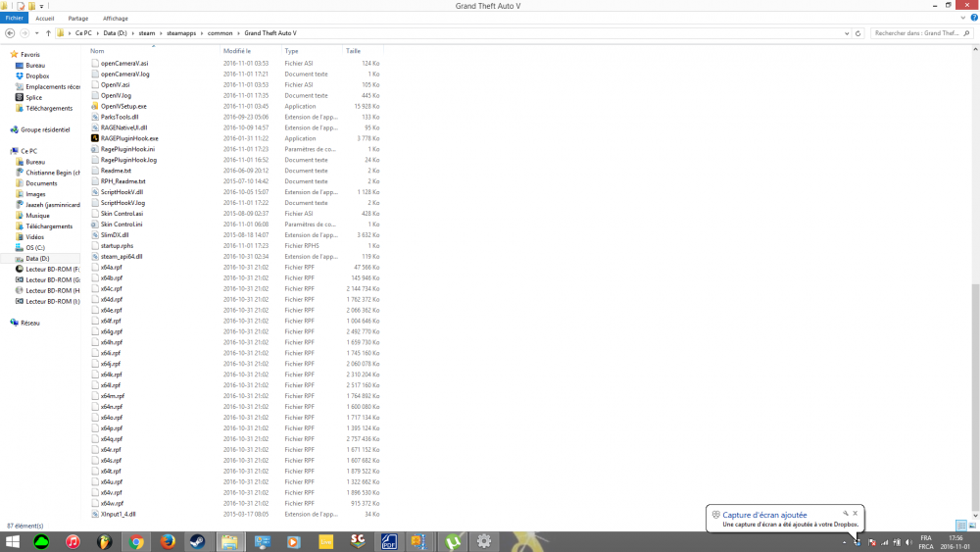
Task: Open recent locations dropdown arrow
Action: pyautogui.click(x=37, y=33)
